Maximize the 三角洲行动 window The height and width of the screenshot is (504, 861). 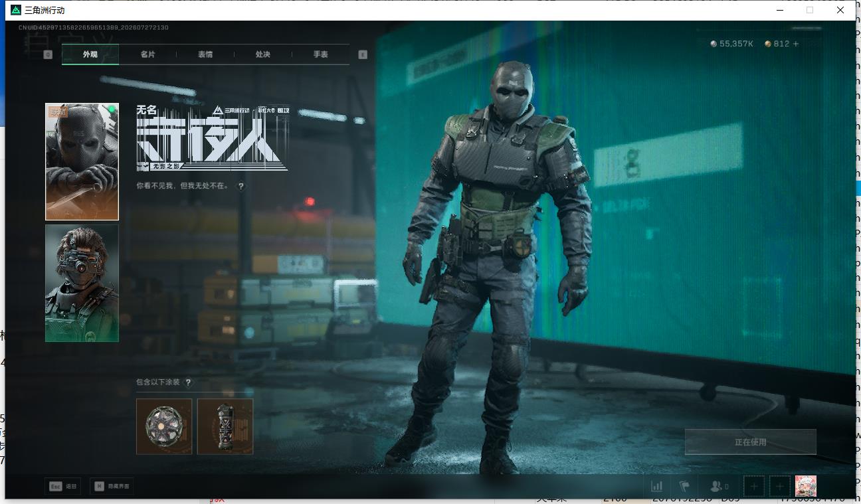(x=809, y=10)
